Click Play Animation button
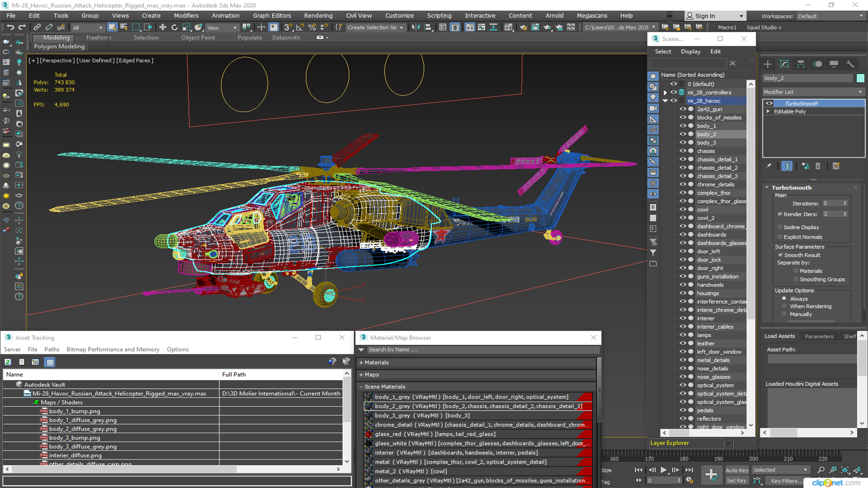The height and width of the screenshot is (488, 868). click(664, 470)
